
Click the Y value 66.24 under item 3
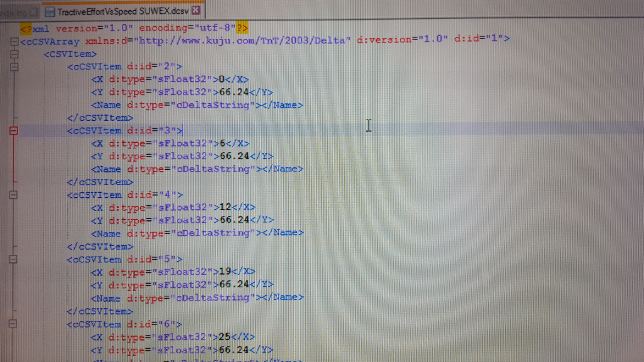234,156
